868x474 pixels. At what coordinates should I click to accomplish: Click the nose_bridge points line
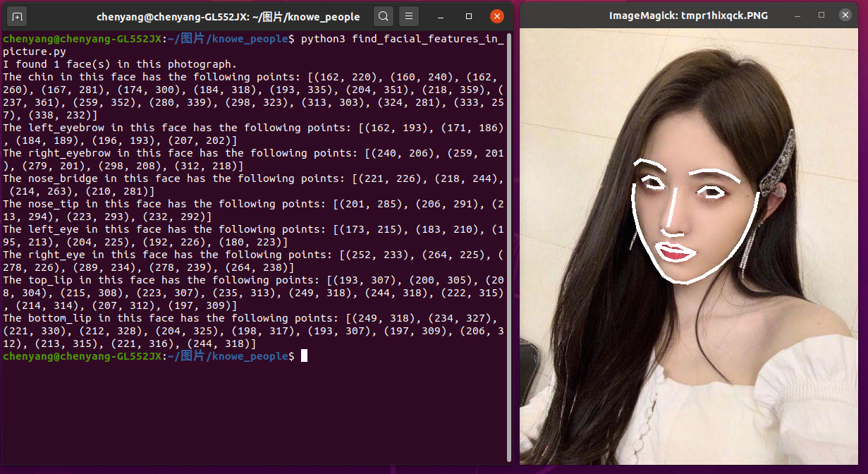pos(212,178)
